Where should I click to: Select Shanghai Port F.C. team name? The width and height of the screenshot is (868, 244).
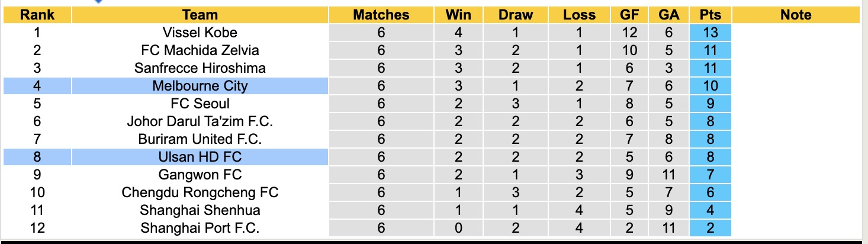tap(200, 228)
